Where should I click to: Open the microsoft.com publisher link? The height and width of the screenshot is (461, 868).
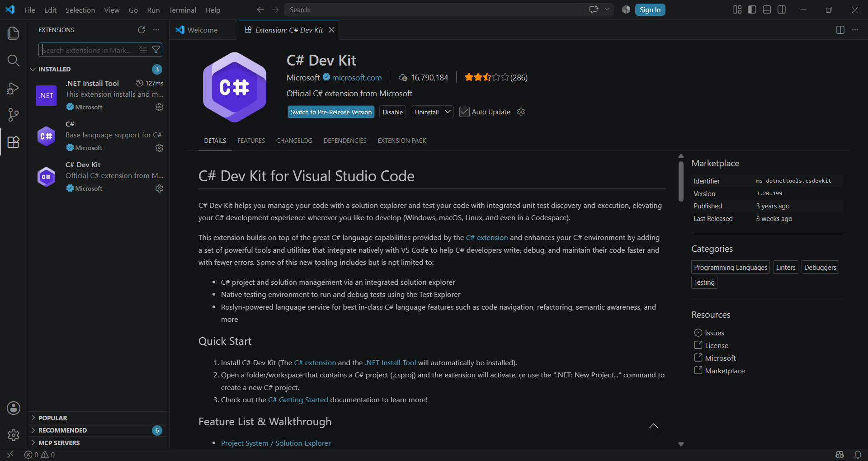[357, 77]
